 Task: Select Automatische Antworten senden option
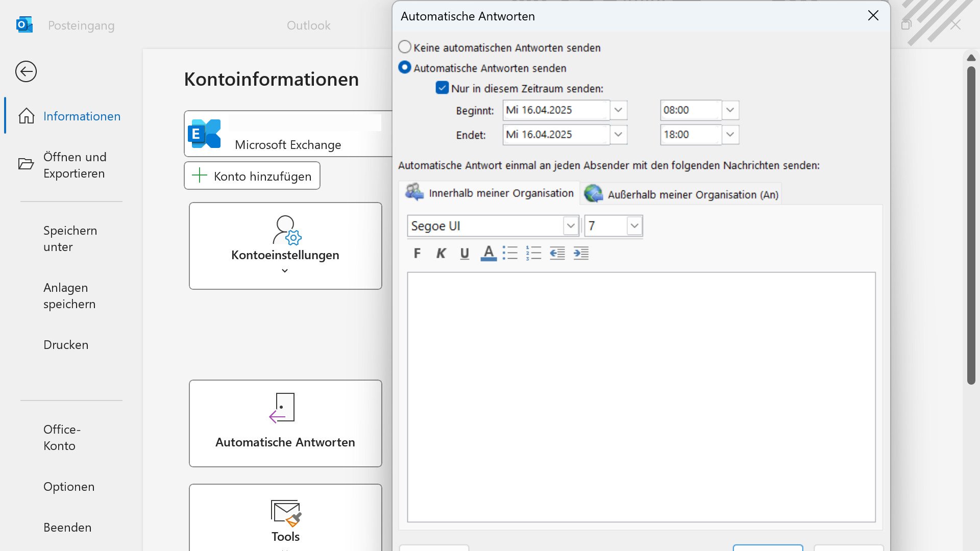click(405, 67)
